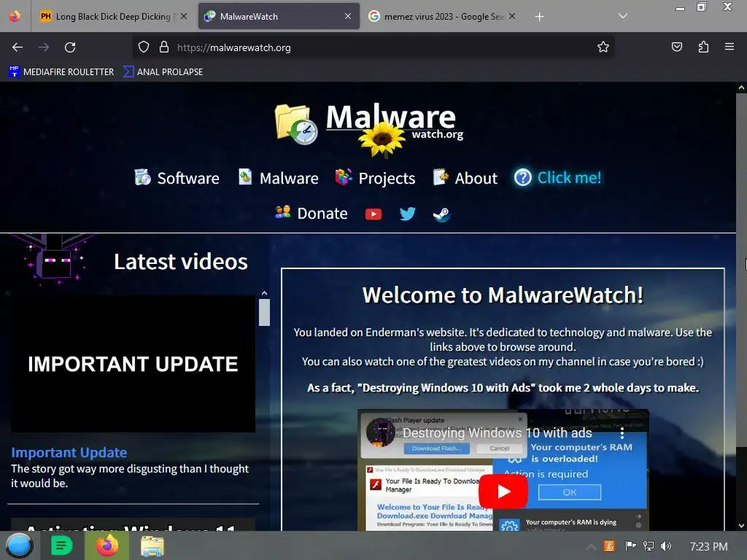Click the Malware navigation link
747x560 pixels.
click(x=278, y=178)
